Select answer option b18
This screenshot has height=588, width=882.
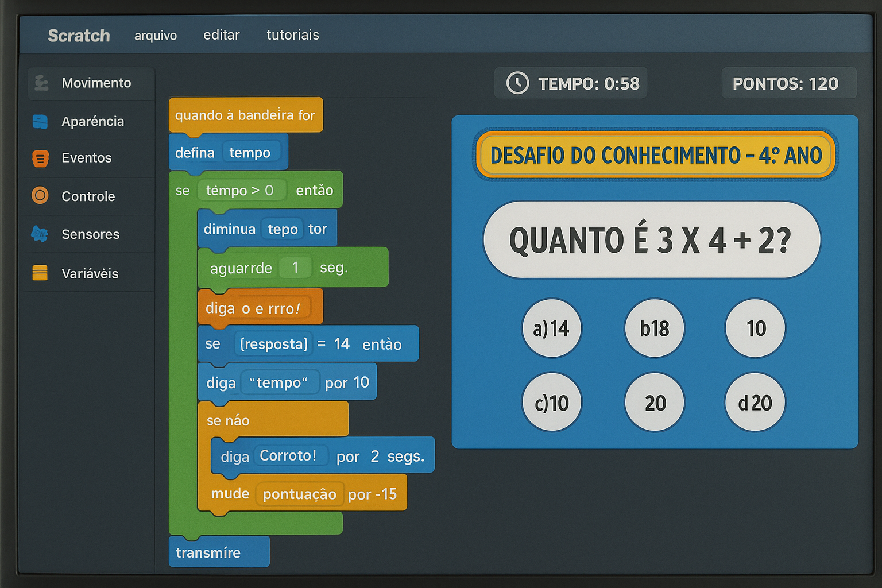[654, 328]
